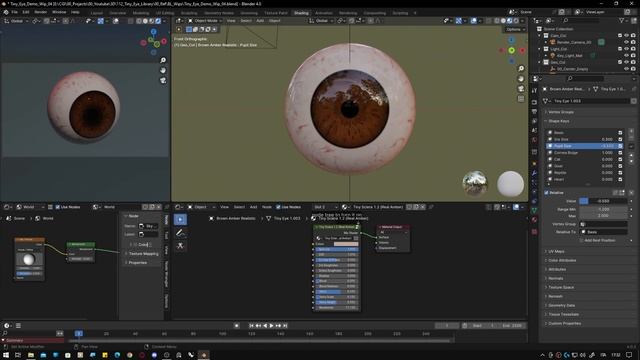Open the Render menu

point(40,12)
